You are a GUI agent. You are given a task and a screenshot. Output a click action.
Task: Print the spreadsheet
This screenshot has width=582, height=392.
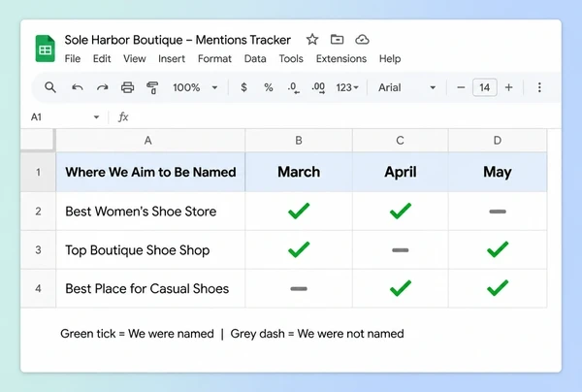click(x=127, y=87)
